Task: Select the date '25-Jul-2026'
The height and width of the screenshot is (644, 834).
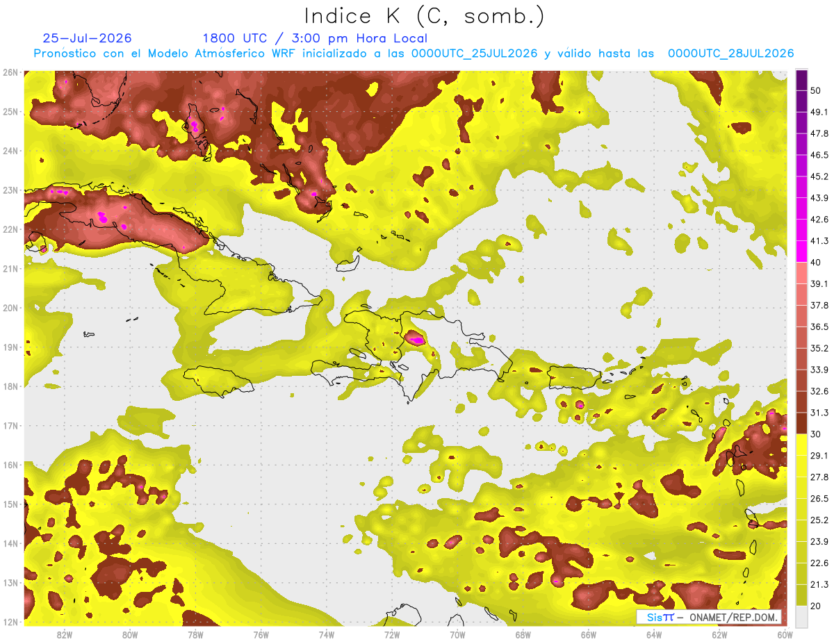Action: point(87,38)
